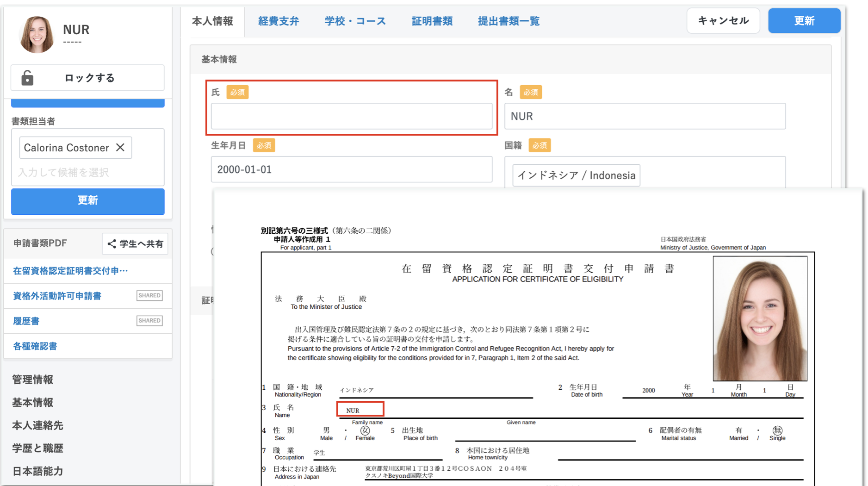
Task: Click the 名 field containing NUR
Action: (645, 116)
